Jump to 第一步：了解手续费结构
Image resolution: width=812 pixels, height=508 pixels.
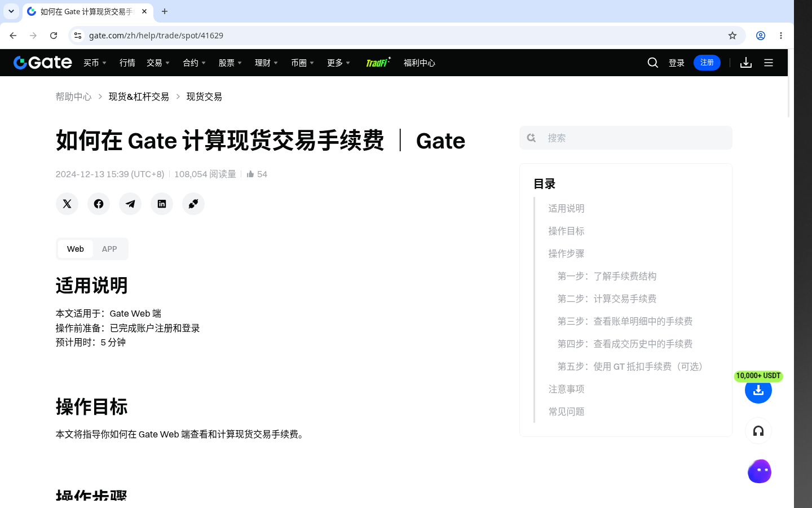pyautogui.click(x=607, y=276)
